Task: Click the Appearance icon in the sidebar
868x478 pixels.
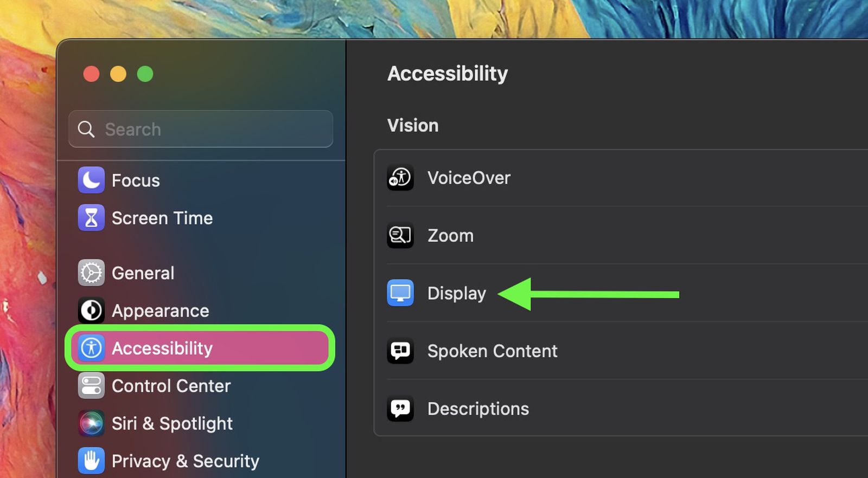Action: [91, 310]
